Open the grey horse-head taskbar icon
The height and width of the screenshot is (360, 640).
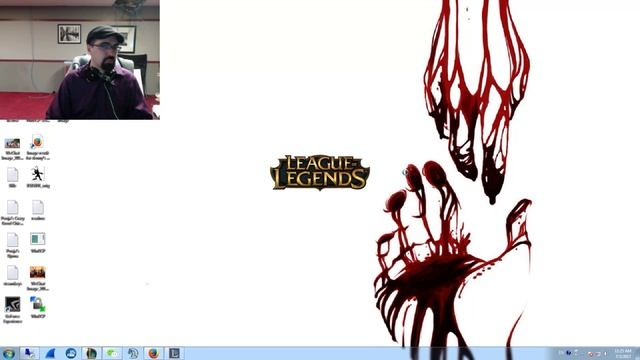[x=133, y=353]
